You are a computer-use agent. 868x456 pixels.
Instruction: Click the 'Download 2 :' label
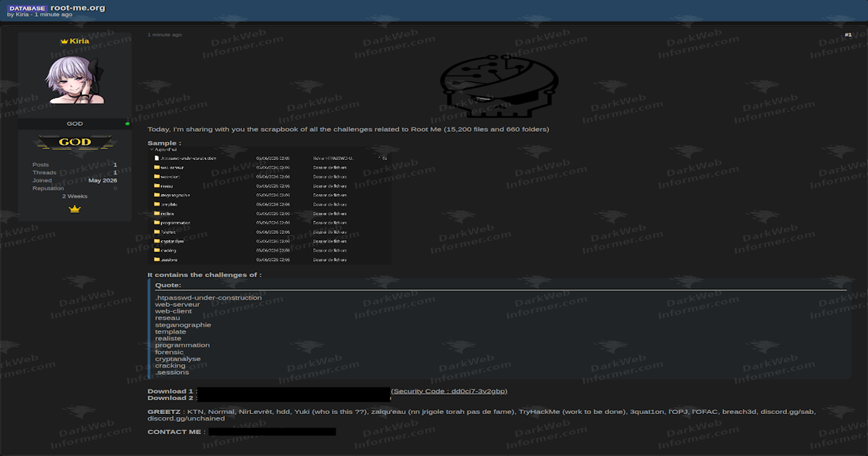click(x=171, y=397)
